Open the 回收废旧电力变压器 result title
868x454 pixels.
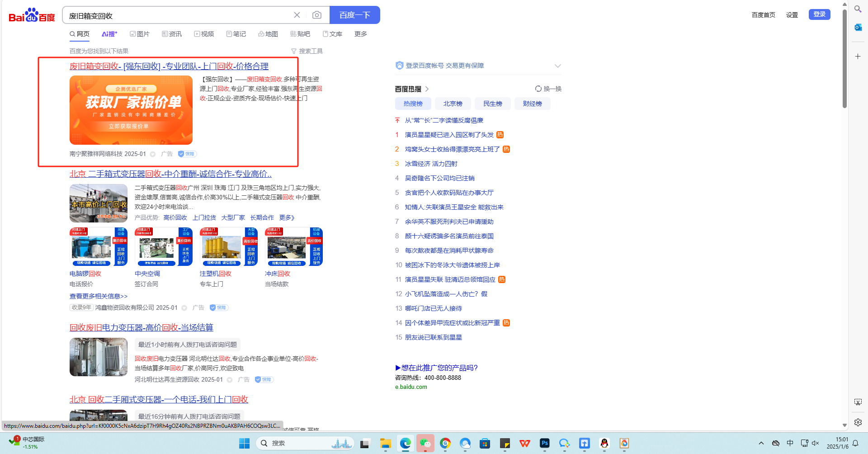(142, 327)
